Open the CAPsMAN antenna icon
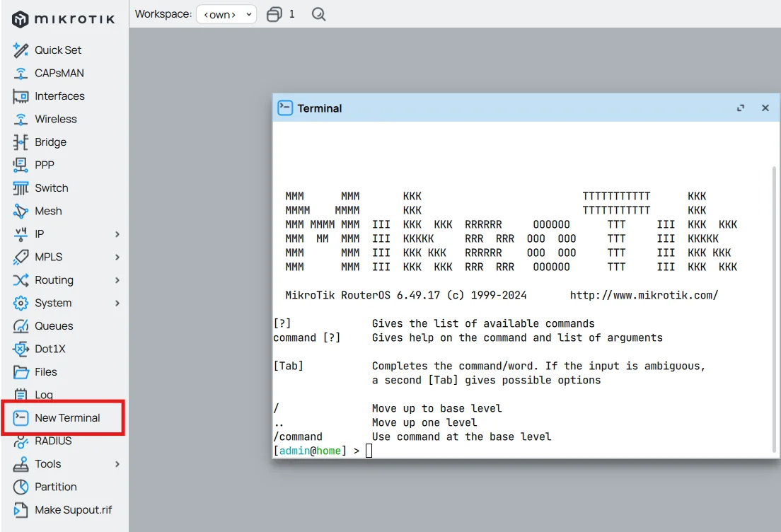The height and width of the screenshot is (532, 781). pos(59,73)
